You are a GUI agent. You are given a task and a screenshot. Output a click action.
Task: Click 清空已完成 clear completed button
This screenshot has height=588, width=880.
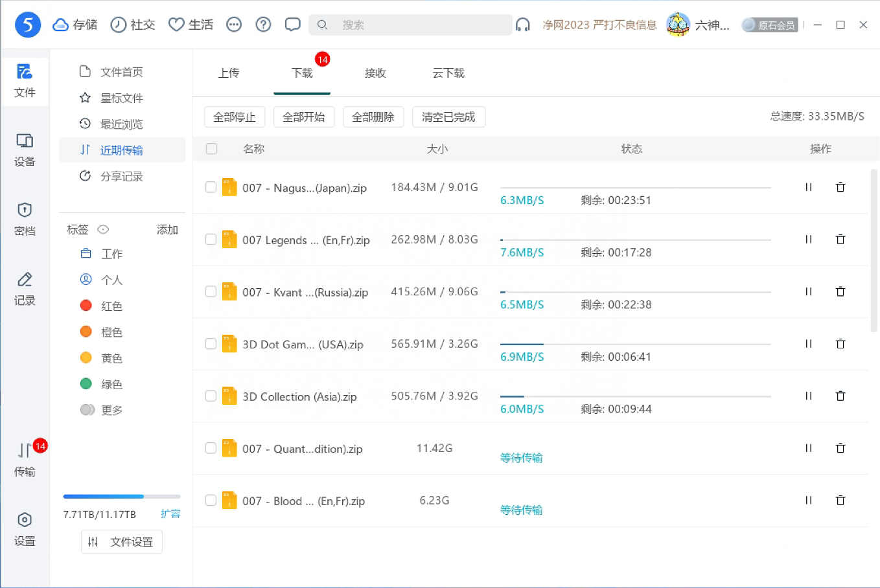click(x=448, y=117)
